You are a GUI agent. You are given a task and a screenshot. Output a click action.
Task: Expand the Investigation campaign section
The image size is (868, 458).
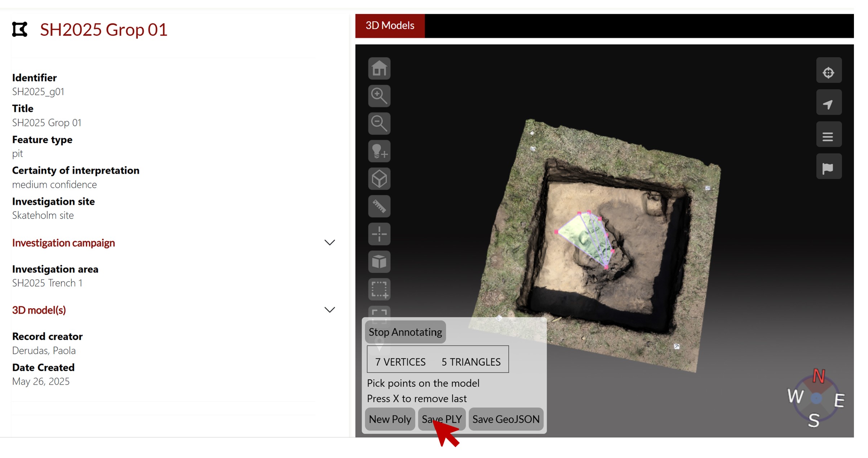[329, 243]
